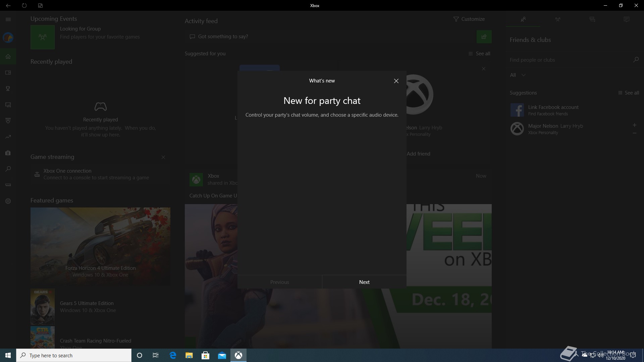644x362 pixels.
Task: Click the Xbox poster avatar in feed
Action: pyautogui.click(x=196, y=180)
